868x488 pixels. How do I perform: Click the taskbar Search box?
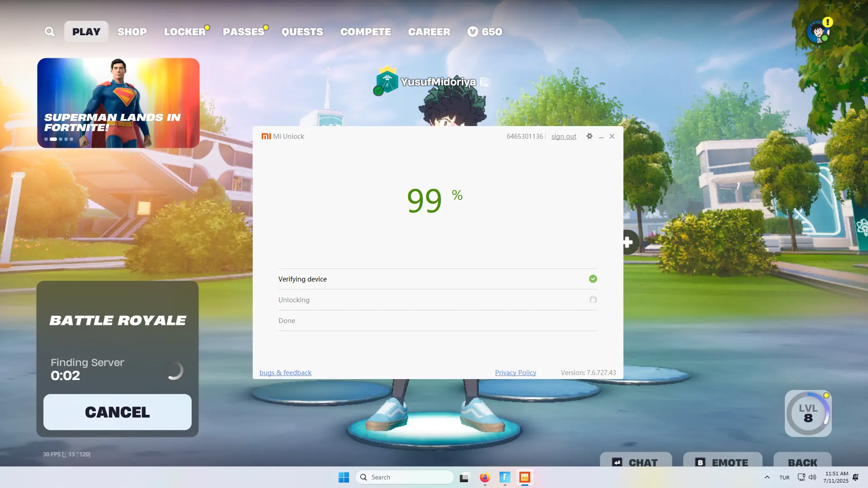click(x=404, y=477)
